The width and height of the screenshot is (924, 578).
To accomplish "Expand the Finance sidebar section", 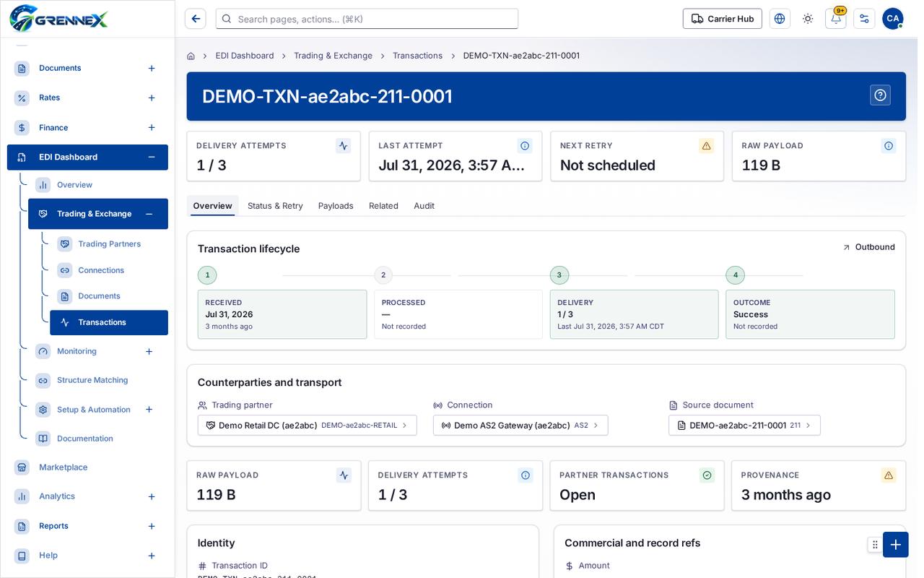I will coord(152,128).
